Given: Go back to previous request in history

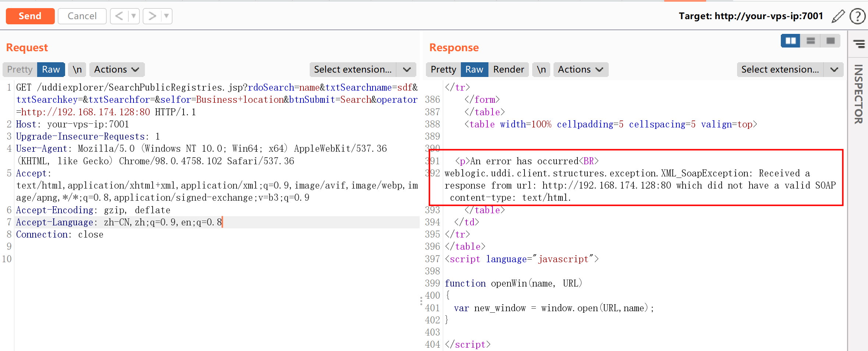Looking at the screenshot, I should coord(119,16).
